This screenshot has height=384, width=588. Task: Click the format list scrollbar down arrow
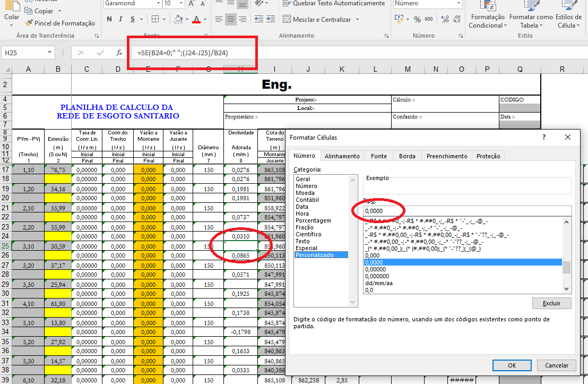567,289
